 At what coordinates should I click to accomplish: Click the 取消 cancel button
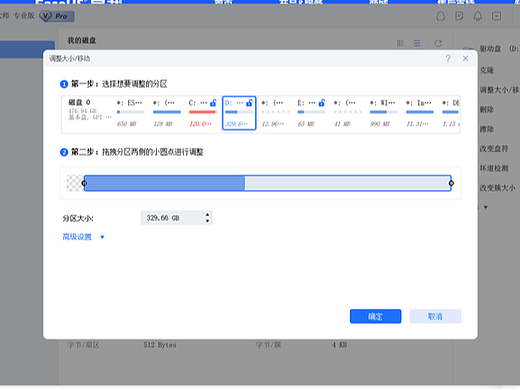pos(435,316)
